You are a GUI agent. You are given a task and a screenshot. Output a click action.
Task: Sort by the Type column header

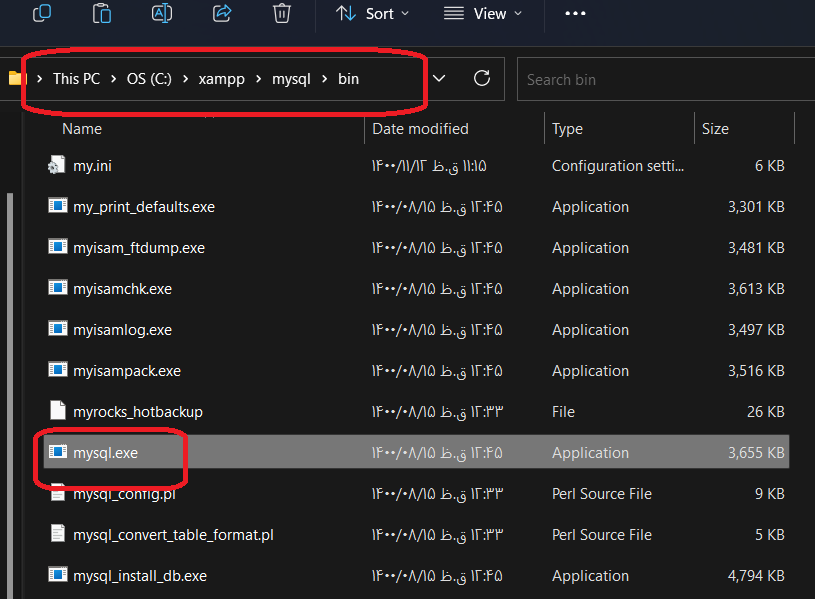567,129
